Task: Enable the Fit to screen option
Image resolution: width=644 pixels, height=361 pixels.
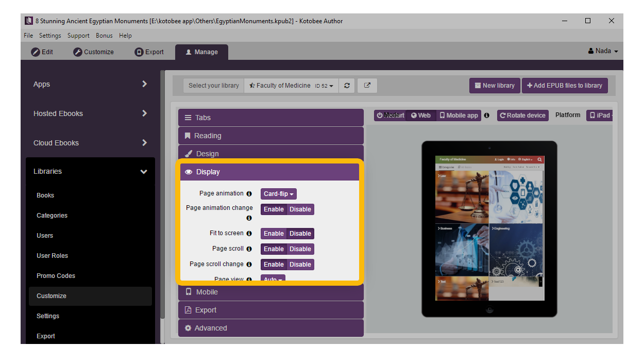Action: [274, 233]
